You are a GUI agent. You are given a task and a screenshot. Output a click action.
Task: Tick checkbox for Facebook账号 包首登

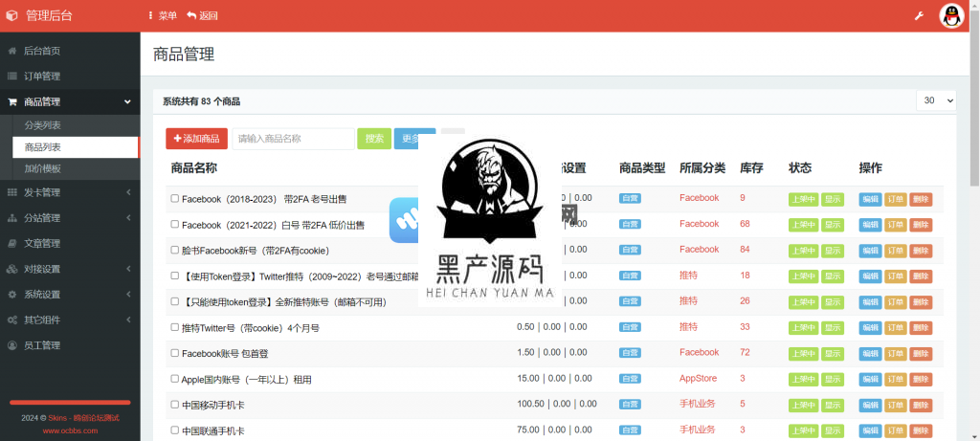point(175,352)
